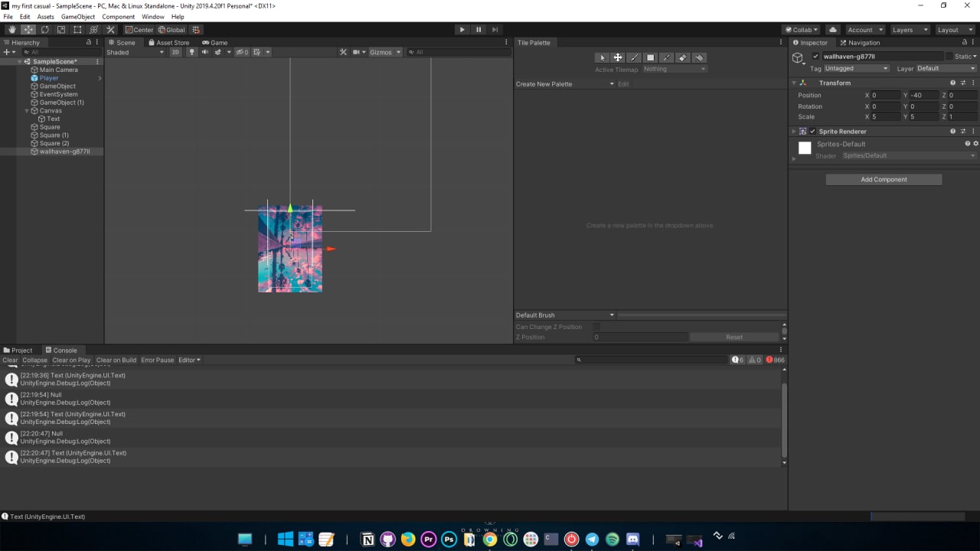
Task: Toggle scene audio in the Scene view
Action: tap(204, 52)
